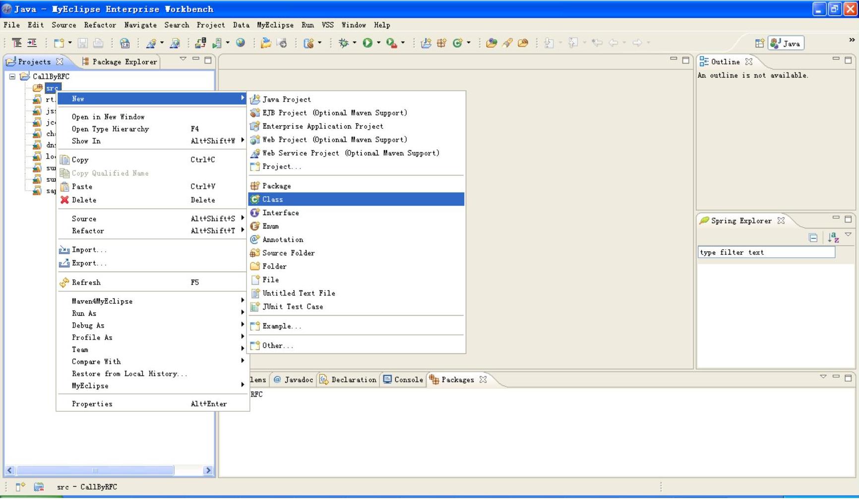Switch to the Javadoc tab

tap(294, 380)
